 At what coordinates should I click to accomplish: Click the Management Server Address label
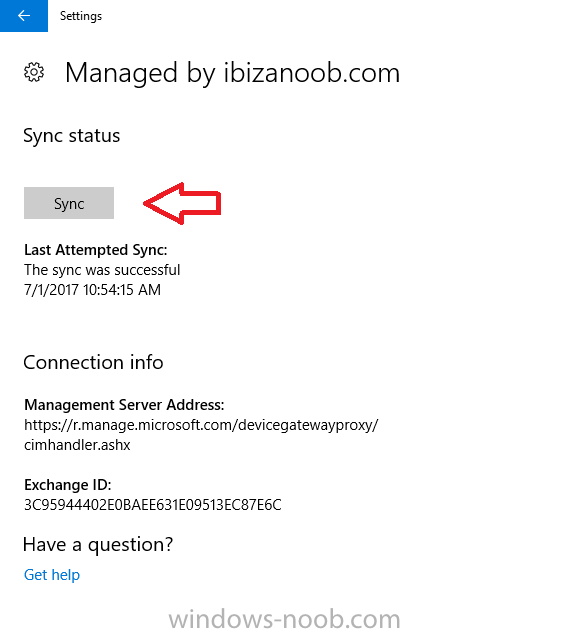click(124, 405)
